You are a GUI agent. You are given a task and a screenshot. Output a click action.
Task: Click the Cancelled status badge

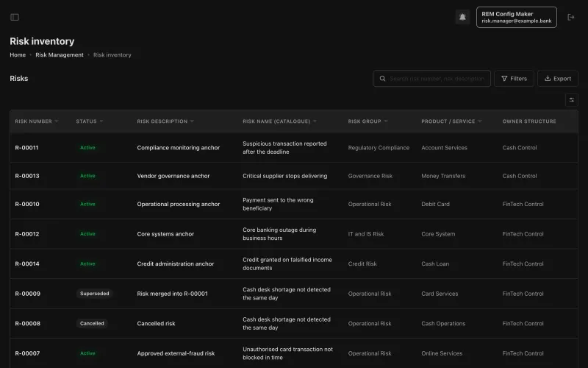pos(92,323)
